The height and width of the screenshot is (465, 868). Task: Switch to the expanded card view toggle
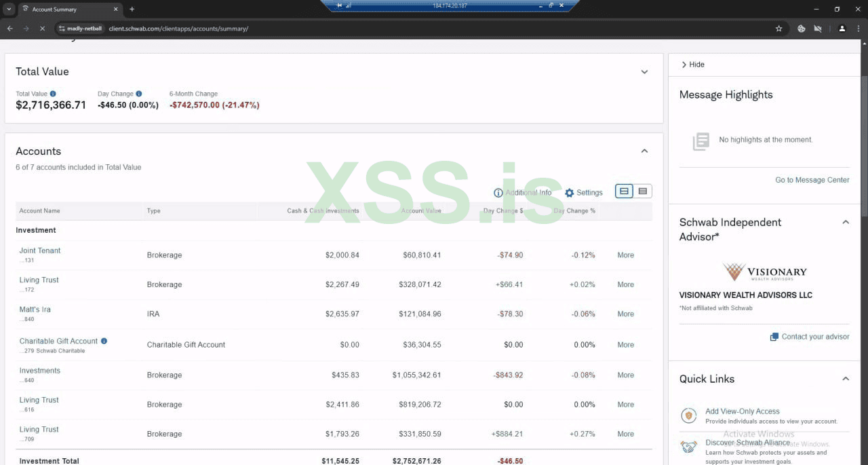tap(625, 191)
